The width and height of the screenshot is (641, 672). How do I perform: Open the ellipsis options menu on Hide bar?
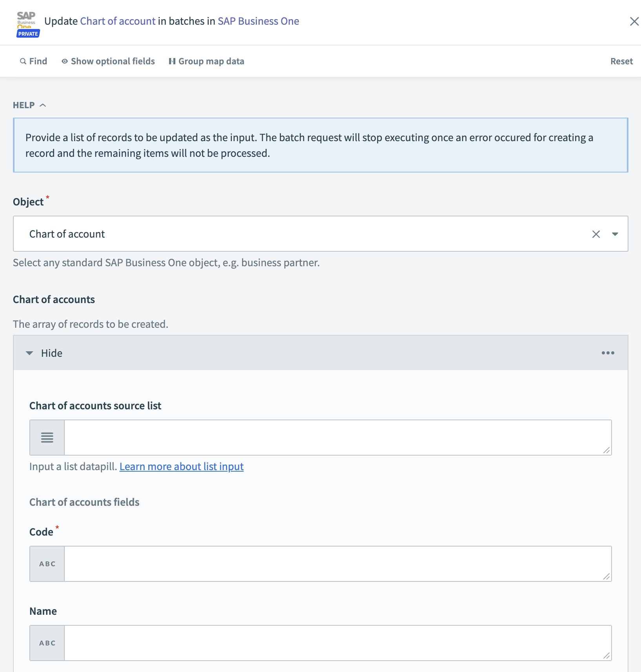click(x=608, y=353)
